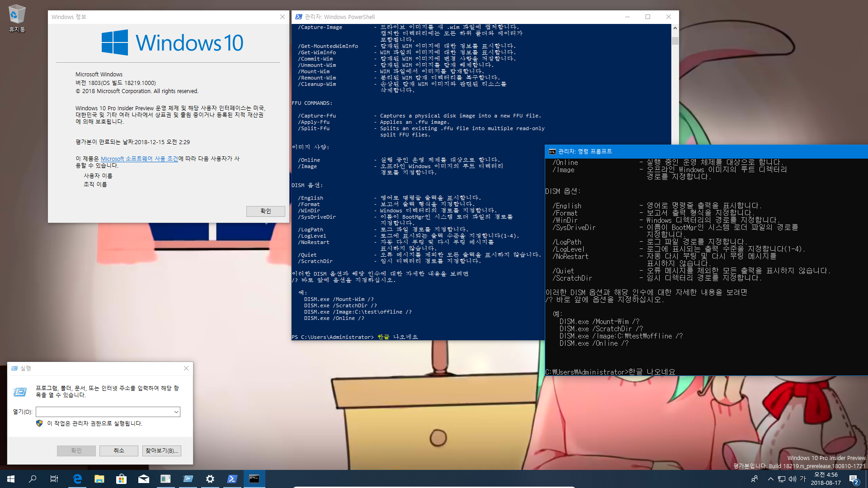The image size is (868, 488).
Task: Click 확인 in Windows 정보 dialog
Action: [x=266, y=211]
